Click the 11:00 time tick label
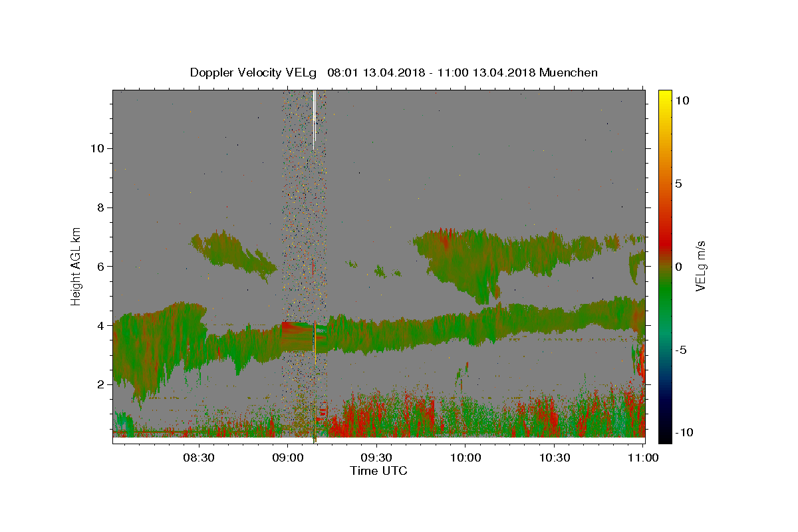 click(643, 458)
